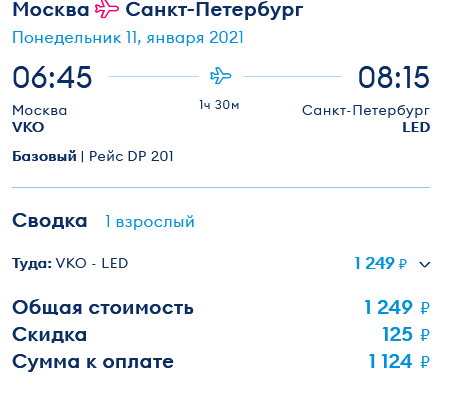
Task: Select the arrival time 08:15
Action: 394,77
